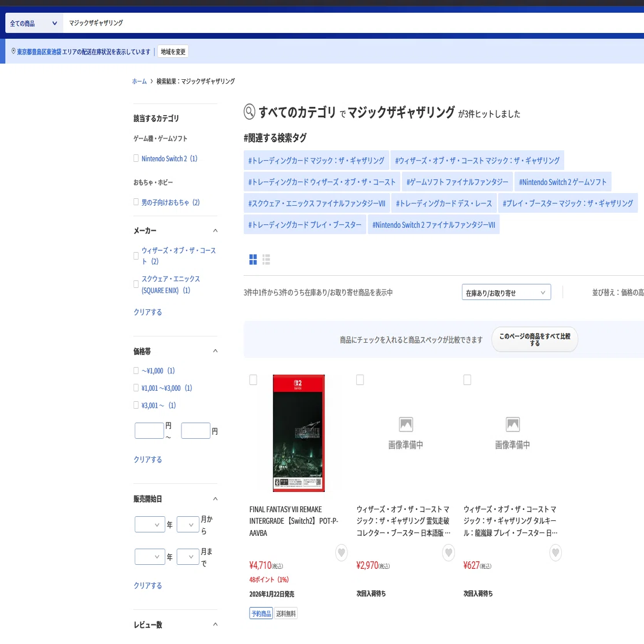Select tag #スクウェア・エニックス ファイナルファンタジーVII
The width and height of the screenshot is (644, 644).
316,203
